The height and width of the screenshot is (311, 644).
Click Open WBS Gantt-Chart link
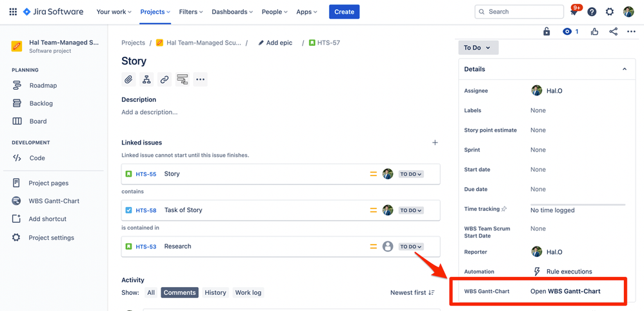coord(565,291)
